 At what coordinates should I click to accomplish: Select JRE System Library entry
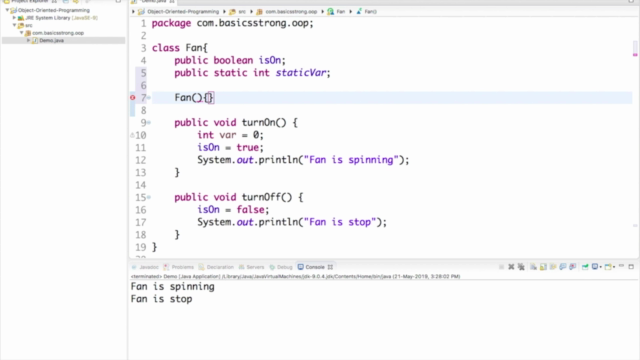(x=61, y=18)
